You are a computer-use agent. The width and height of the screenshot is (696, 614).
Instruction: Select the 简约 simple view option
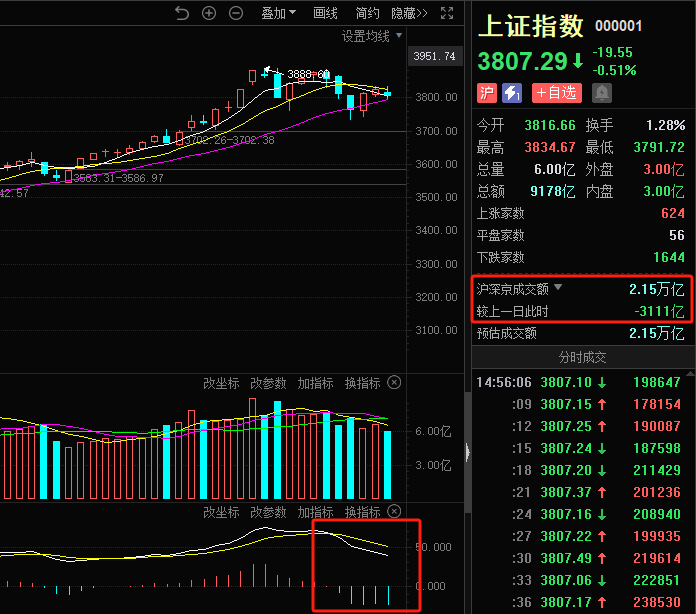coord(367,13)
